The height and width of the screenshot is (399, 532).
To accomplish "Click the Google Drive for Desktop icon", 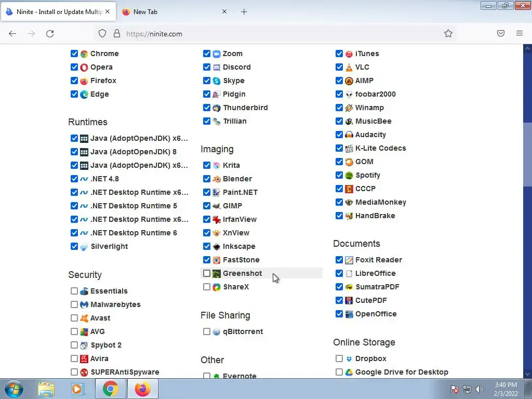I will click(349, 372).
